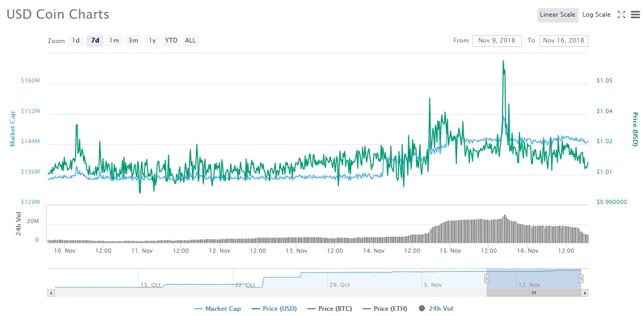This screenshot has height=316, width=644.
Task: Click the 10. Nov date axis label
Action: tap(64, 251)
